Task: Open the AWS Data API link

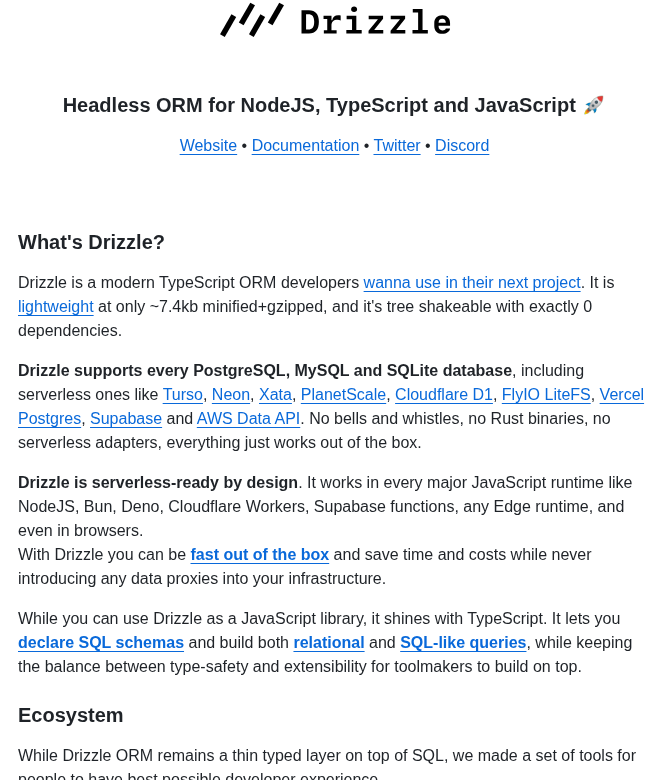Action: [248, 418]
